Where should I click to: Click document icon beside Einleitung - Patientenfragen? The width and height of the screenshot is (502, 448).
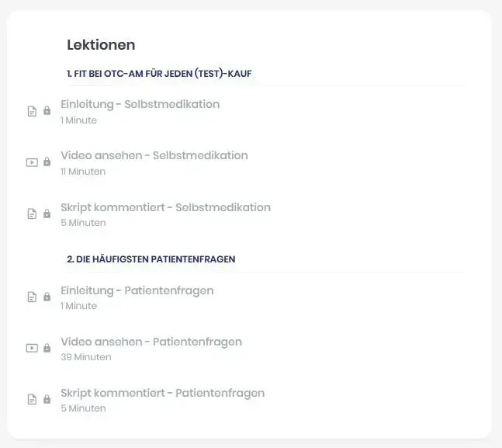[x=32, y=297]
